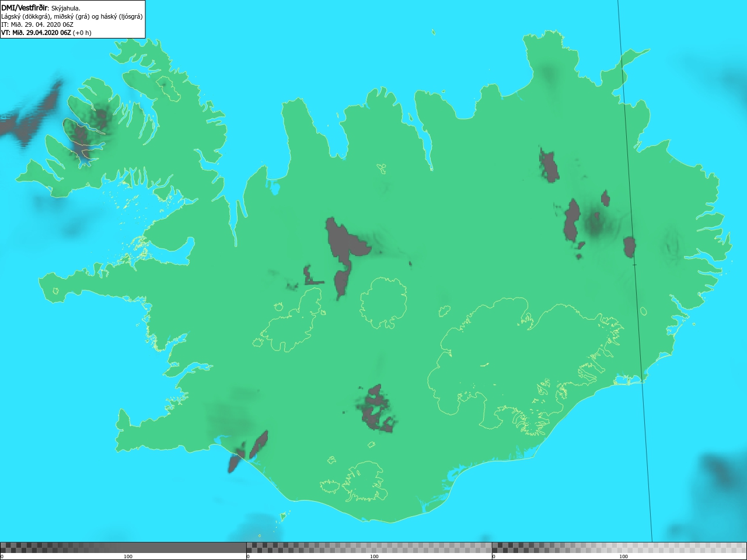Click the "IT: Mið. 29. 04. 2020 06Z" line
747x560 pixels.
pos(37,24)
